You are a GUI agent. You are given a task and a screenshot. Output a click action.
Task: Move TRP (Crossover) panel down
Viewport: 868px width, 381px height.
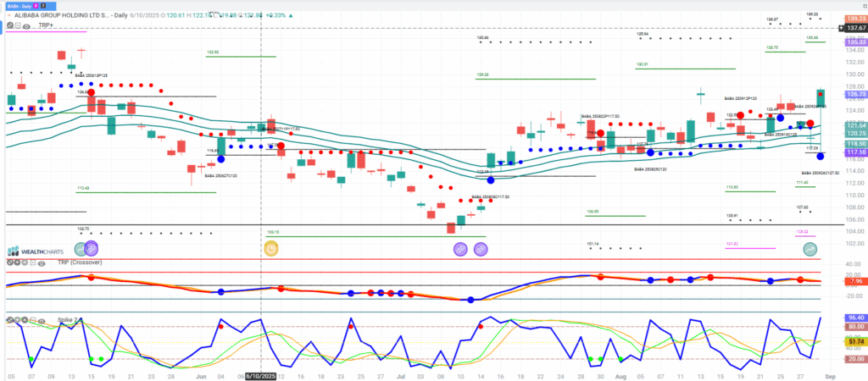17,262
